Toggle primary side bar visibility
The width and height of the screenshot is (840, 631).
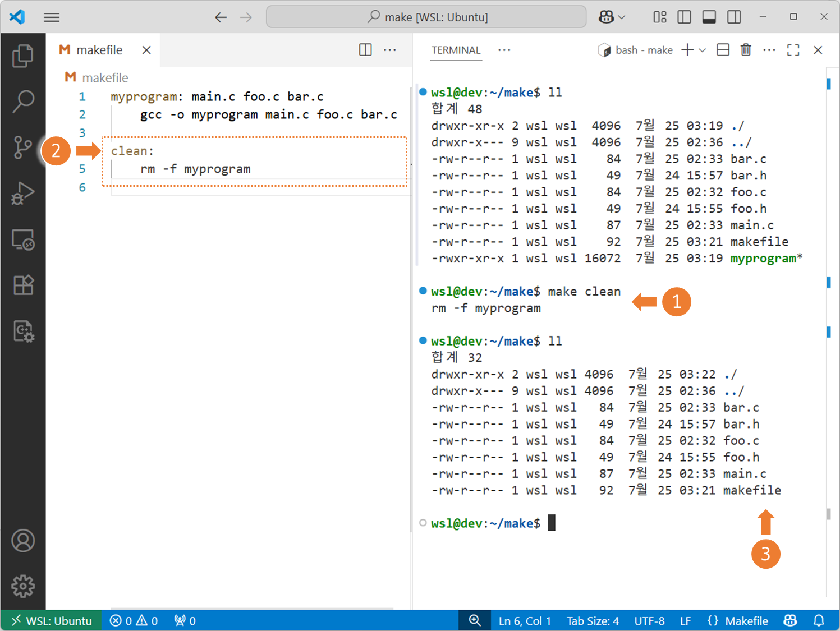tap(685, 17)
